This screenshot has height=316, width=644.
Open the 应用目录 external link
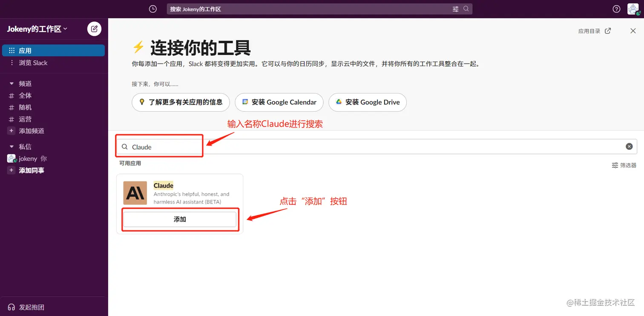595,31
